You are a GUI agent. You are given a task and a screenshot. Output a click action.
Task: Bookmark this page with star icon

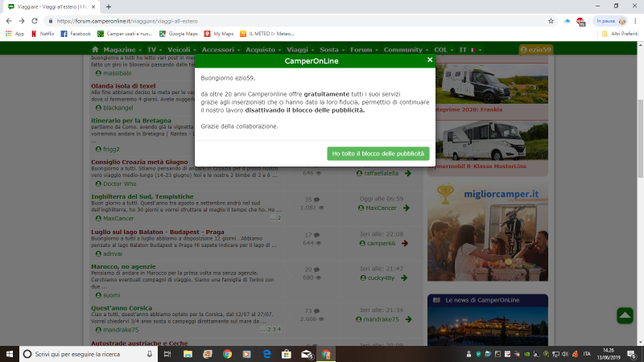pyautogui.click(x=551, y=20)
